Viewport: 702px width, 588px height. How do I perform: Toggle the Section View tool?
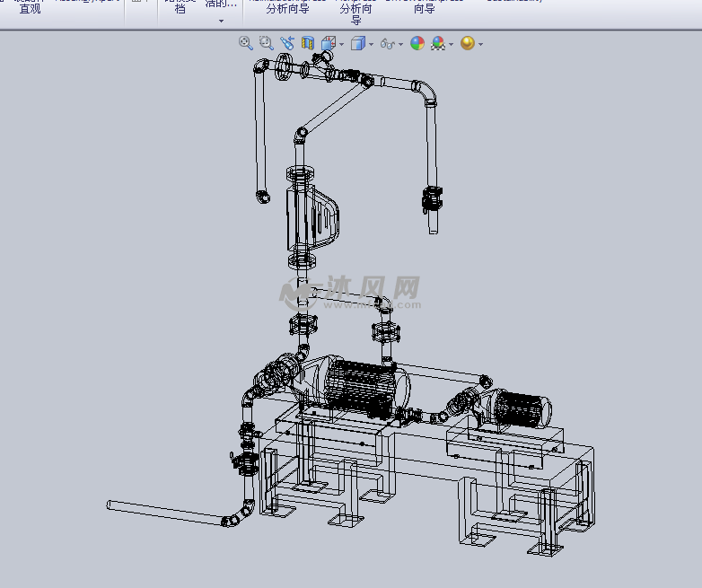[308, 43]
